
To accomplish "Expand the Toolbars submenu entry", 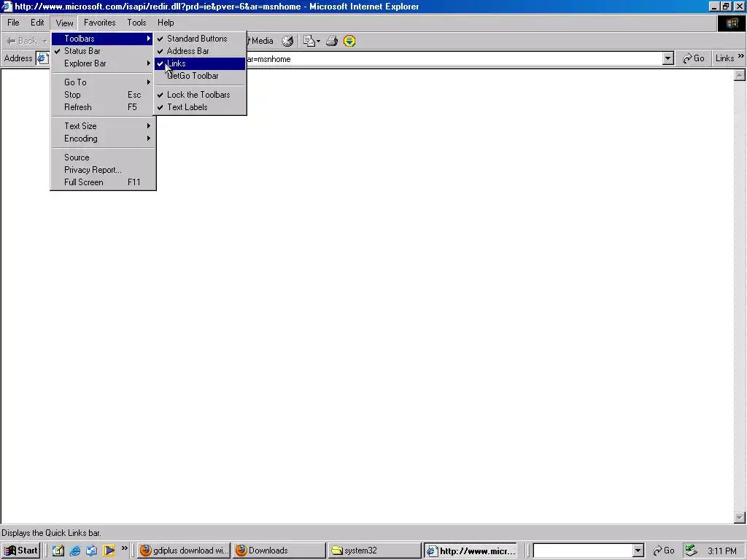I will pos(103,39).
